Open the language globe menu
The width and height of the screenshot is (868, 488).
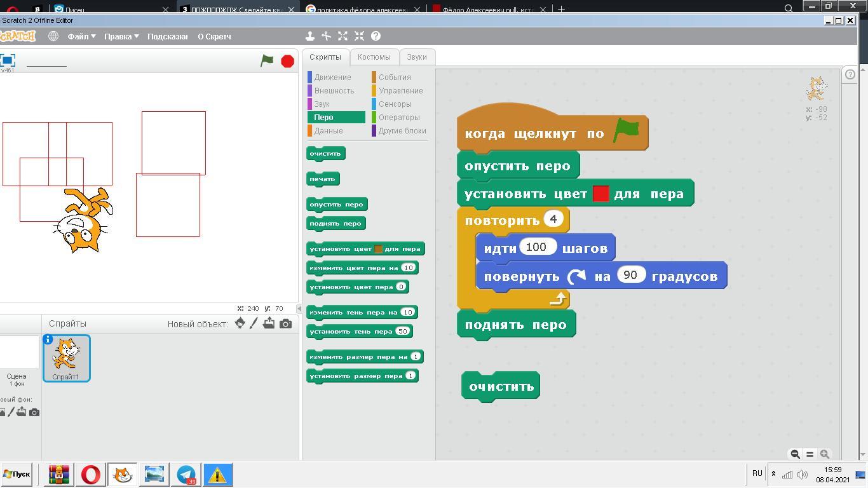tap(53, 36)
